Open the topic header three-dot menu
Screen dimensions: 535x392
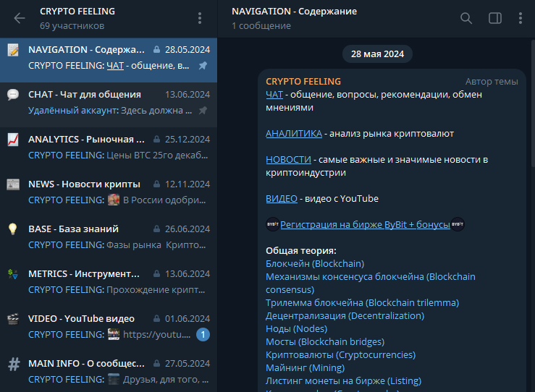521,18
